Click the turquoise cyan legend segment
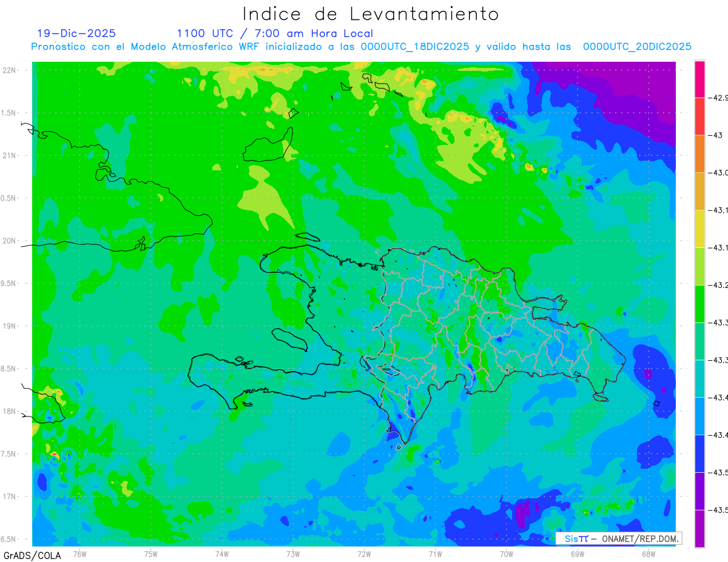The height and width of the screenshot is (562, 728). click(x=699, y=379)
